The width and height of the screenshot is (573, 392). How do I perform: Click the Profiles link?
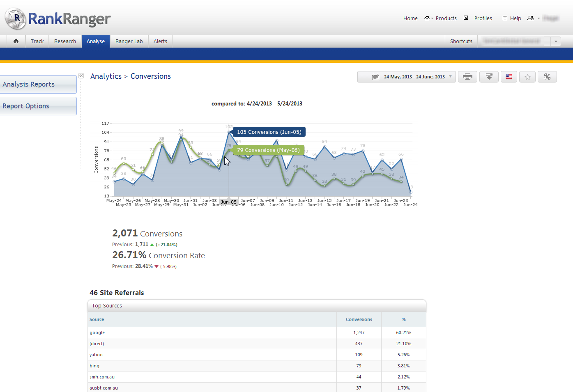(483, 18)
